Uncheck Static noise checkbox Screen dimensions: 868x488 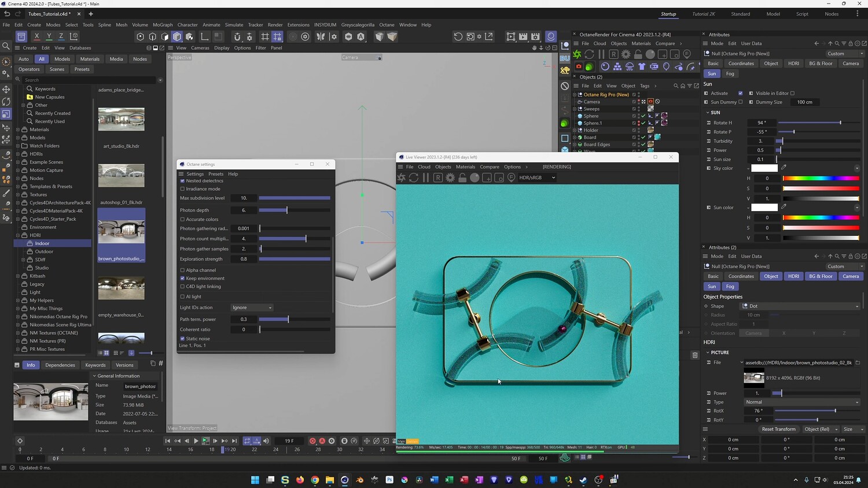point(182,339)
